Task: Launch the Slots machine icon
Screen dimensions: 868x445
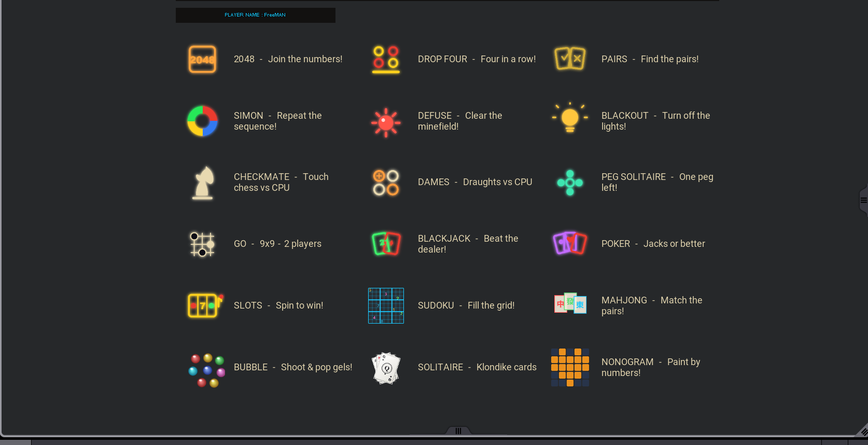Action: (x=205, y=305)
